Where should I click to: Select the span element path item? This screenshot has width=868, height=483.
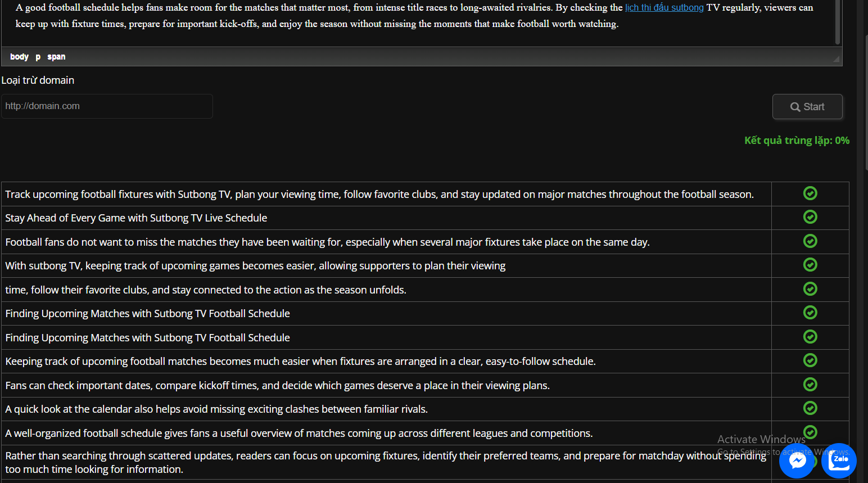56,57
